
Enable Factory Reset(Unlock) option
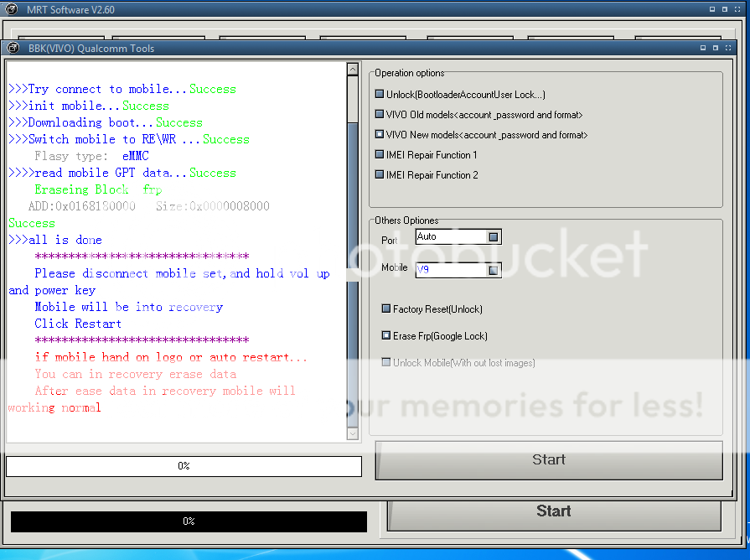point(386,309)
